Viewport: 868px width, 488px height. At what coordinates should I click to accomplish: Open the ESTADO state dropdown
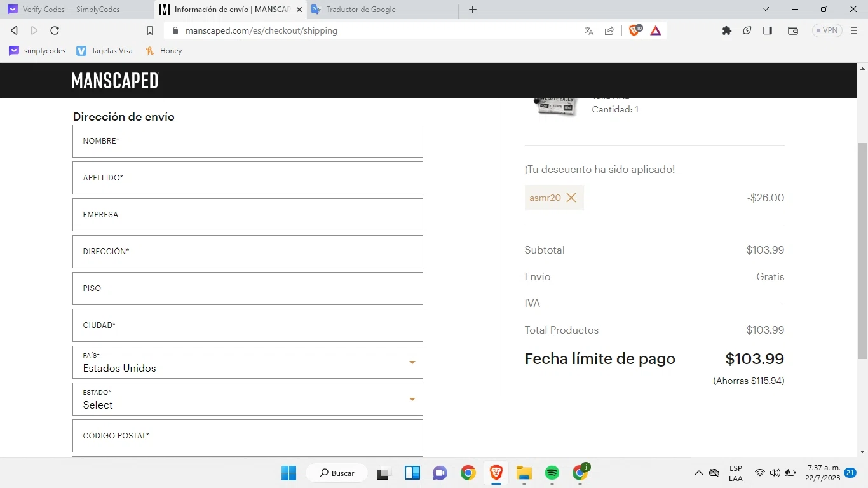[x=248, y=399]
